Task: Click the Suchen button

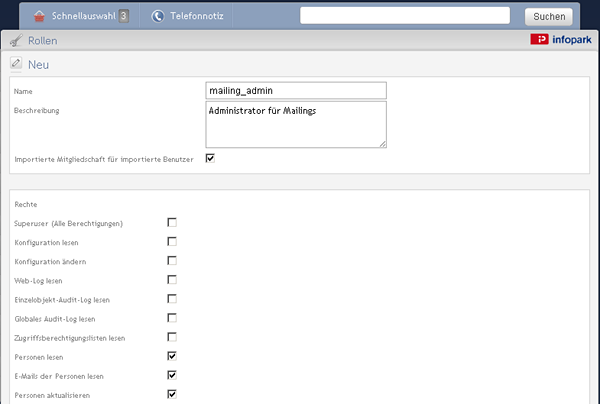Action: tap(549, 16)
